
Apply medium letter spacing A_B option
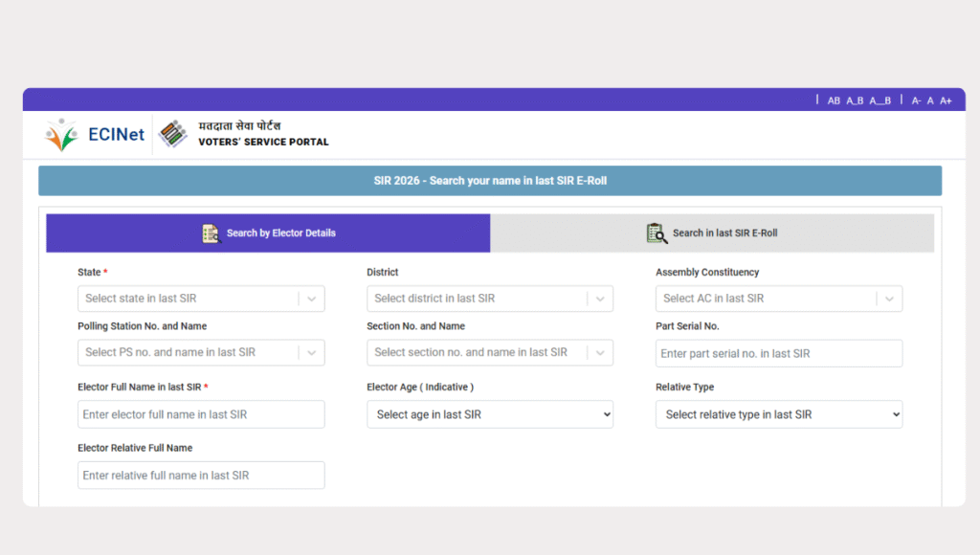click(855, 100)
